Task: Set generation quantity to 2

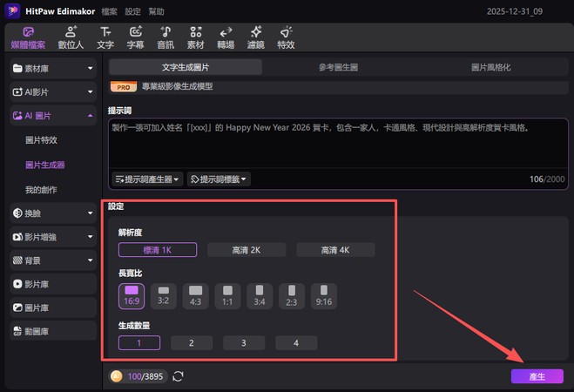Action: click(x=192, y=343)
